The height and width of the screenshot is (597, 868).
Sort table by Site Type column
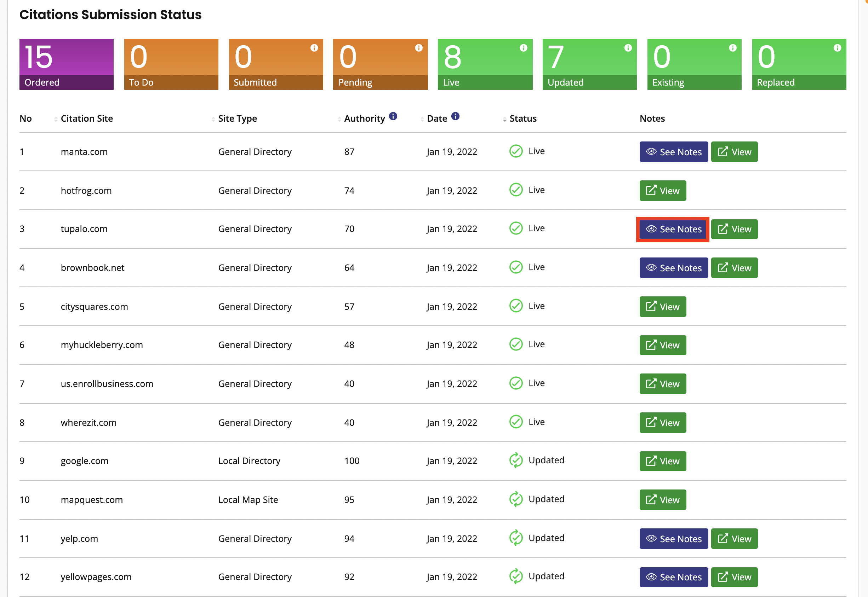237,118
